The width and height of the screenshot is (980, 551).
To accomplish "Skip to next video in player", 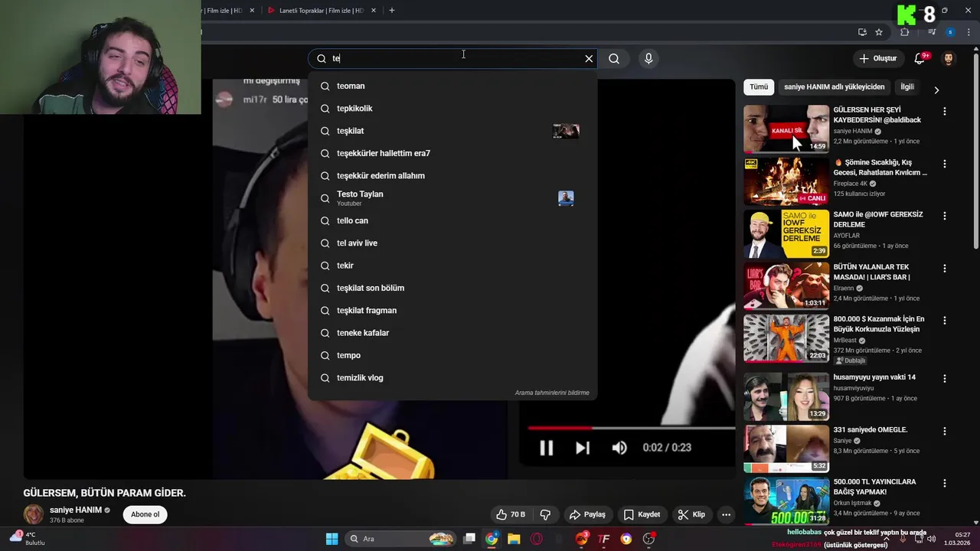I will [x=583, y=448].
